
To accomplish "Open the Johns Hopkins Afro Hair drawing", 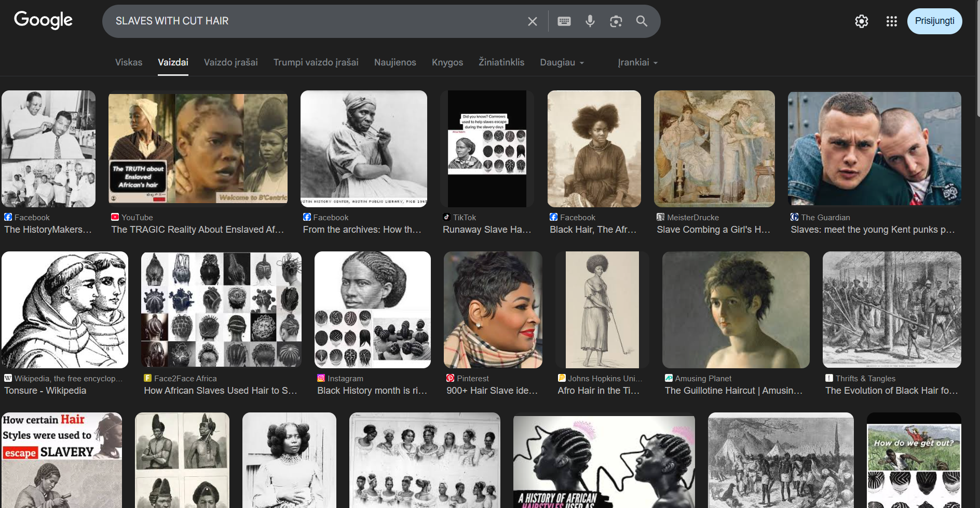I will tap(602, 310).
